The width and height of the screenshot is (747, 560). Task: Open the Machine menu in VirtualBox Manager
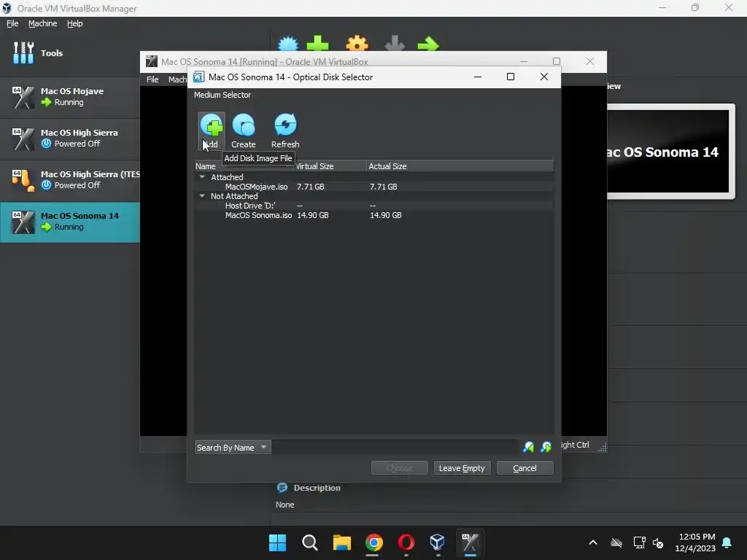[x=42, y=23]
